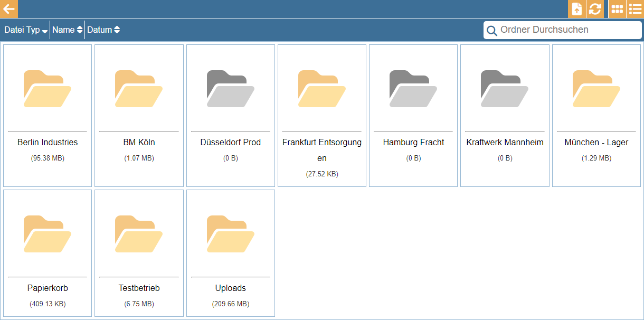Open Kraftwerk Mannheim folder icon
The height and width of the screenshot is (320, 644).
[505, 89]
